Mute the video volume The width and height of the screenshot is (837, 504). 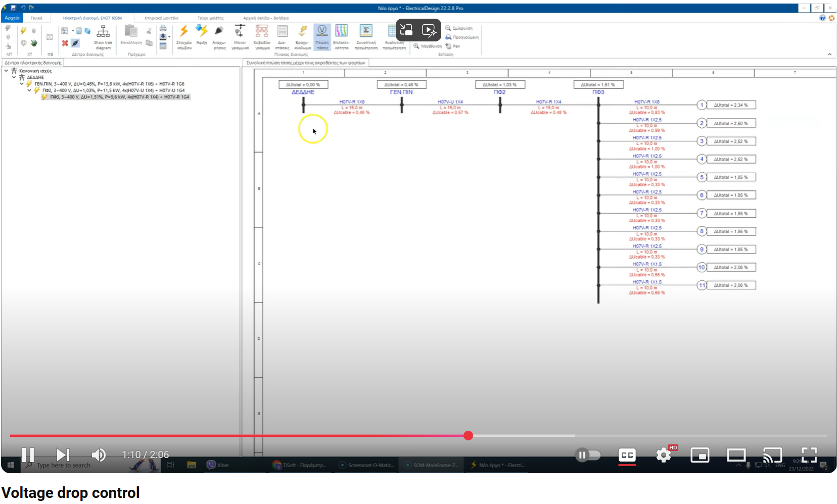pyautogui.click(x=99, y=455)
